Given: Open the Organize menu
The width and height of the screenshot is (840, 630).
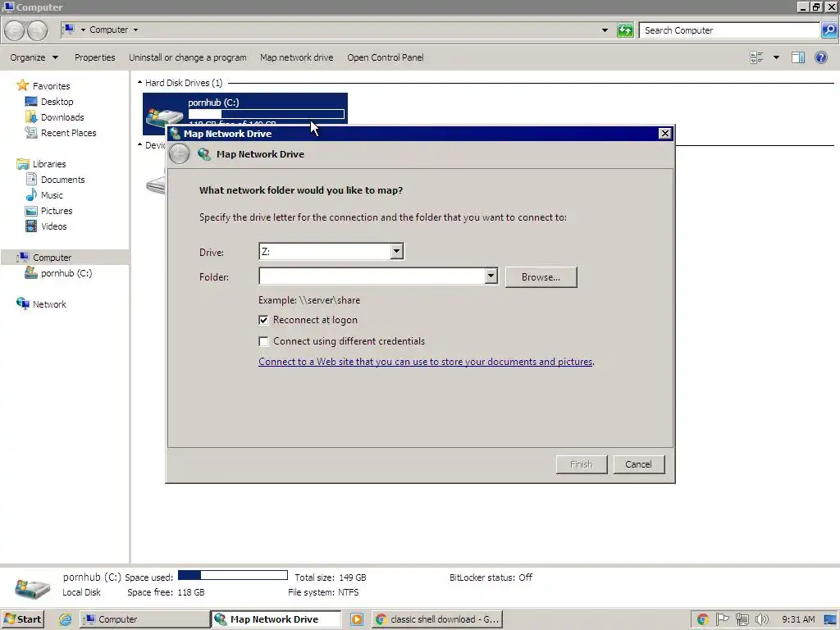Looking at the screenshot, I should point(34,57).
